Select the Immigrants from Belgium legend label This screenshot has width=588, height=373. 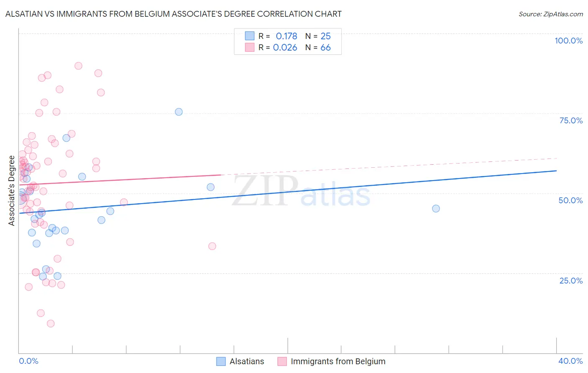338,361
